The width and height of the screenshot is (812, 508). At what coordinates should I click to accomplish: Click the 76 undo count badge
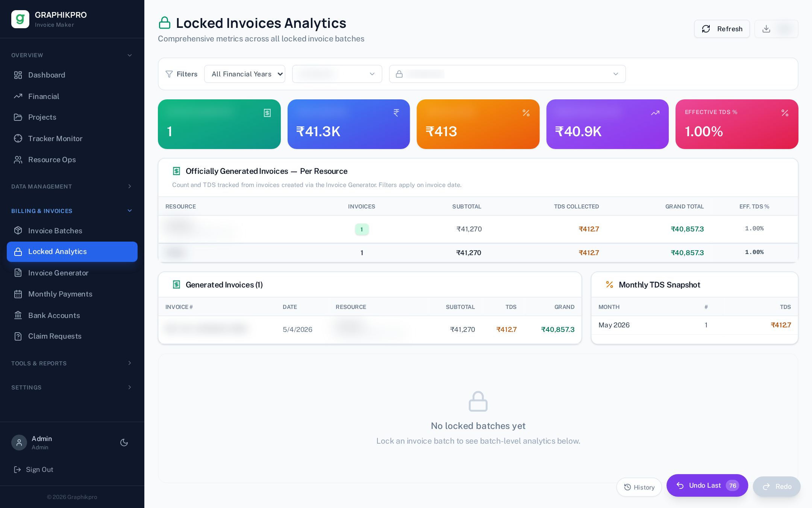(x=733, y=485)
